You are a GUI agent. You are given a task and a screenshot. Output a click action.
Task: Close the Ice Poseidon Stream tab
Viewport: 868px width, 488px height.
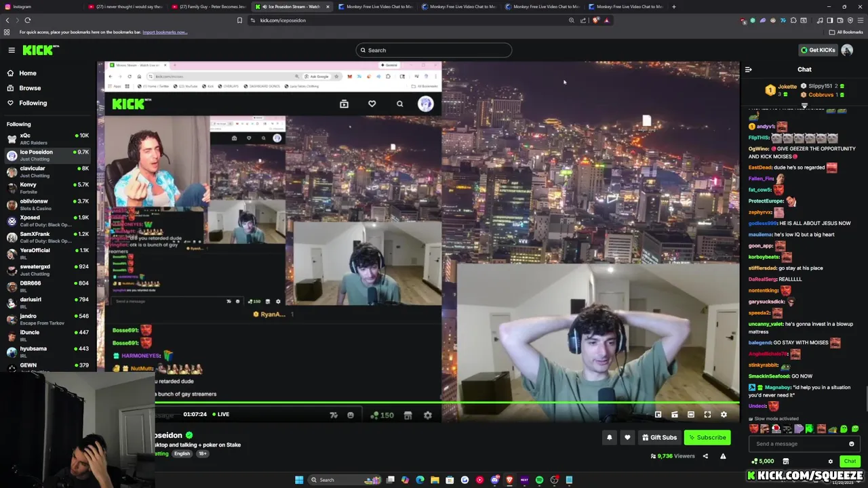[x=328, y=7]
